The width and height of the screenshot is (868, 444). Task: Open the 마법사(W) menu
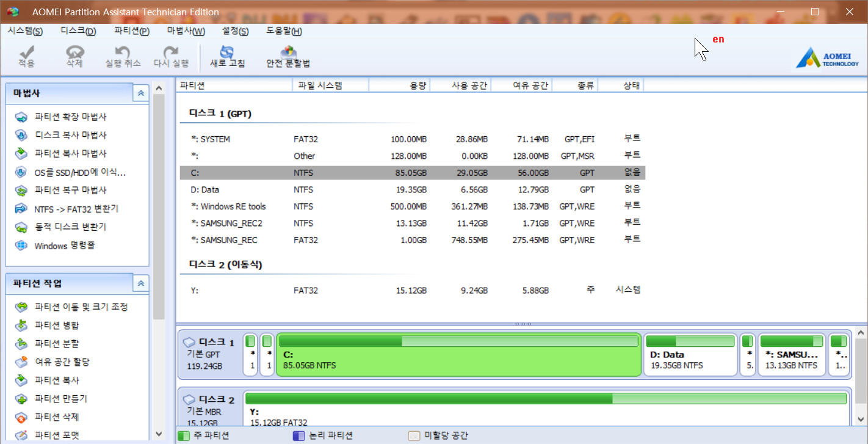186,31
